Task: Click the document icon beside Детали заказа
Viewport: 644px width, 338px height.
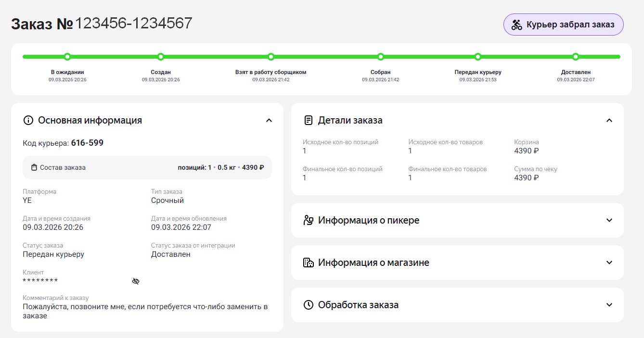Action: click(309, 120)
